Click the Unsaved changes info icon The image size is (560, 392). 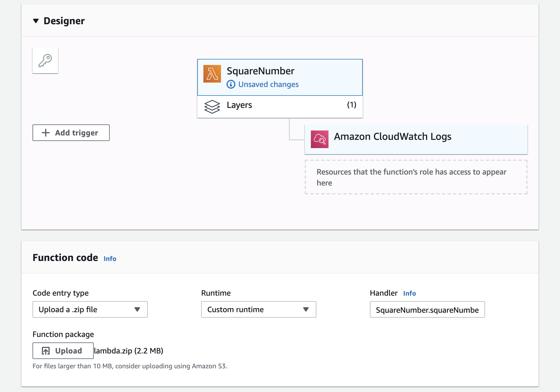pyautogui.click(x=231, y=84)
